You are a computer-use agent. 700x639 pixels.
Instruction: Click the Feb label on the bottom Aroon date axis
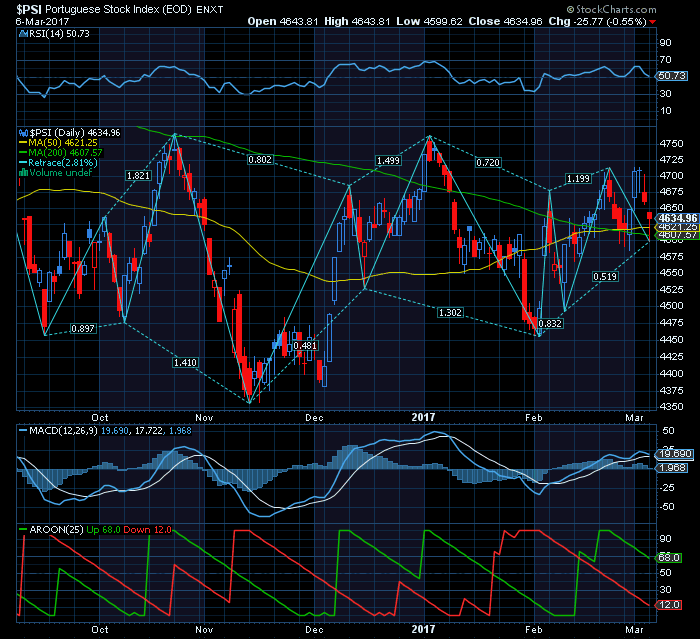[x=533, y=630]
